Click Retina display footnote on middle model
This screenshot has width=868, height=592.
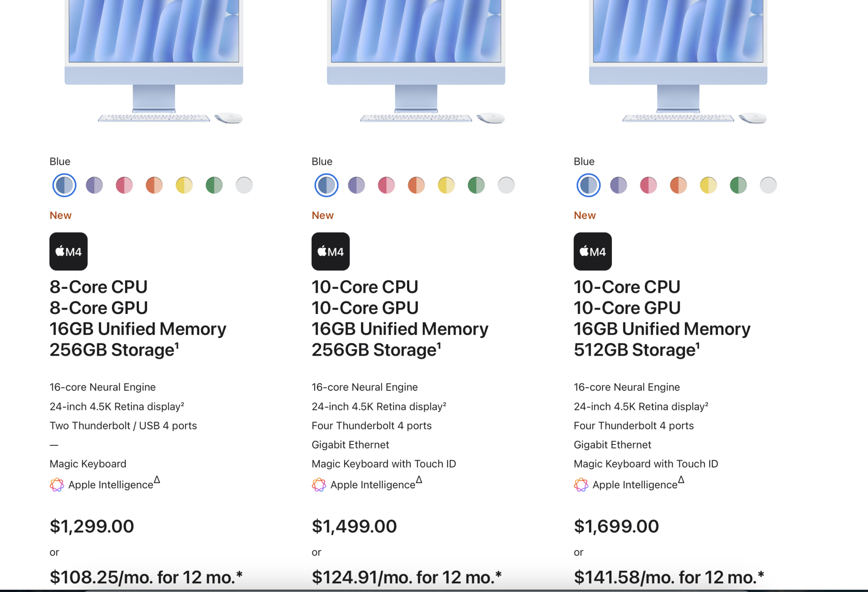click(x=444, y=404)
